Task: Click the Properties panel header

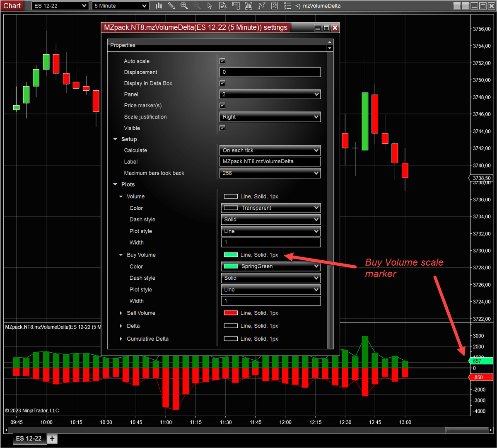Action: pos(217,45)
